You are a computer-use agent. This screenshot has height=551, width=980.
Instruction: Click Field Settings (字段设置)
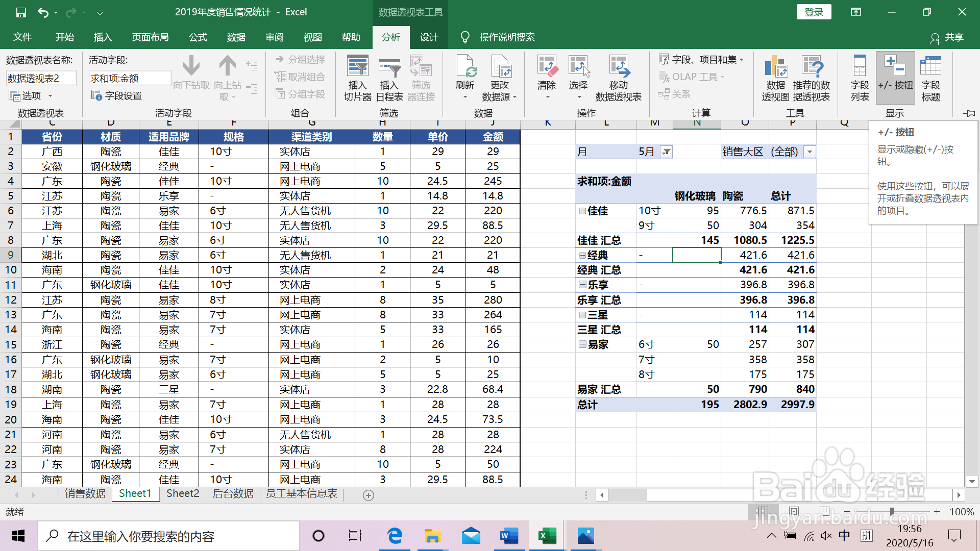[116, 95]
